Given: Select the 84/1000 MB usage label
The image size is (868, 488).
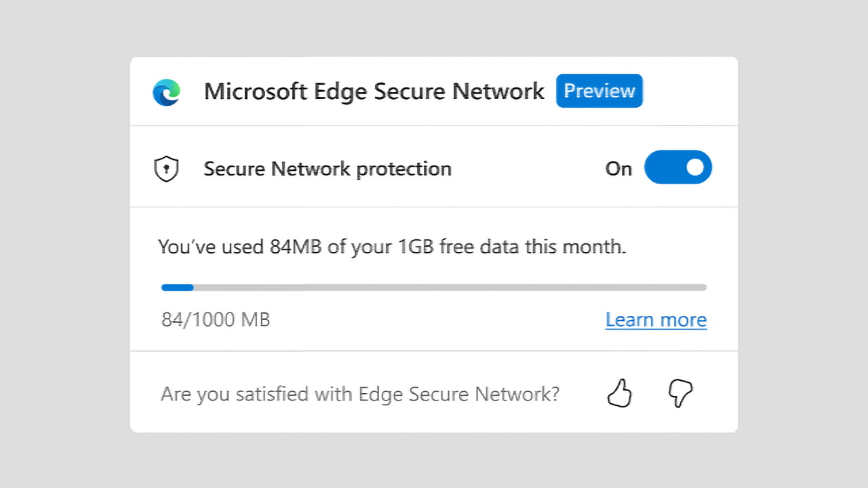Looking at the screenshot, I should (x=215, y=319).
